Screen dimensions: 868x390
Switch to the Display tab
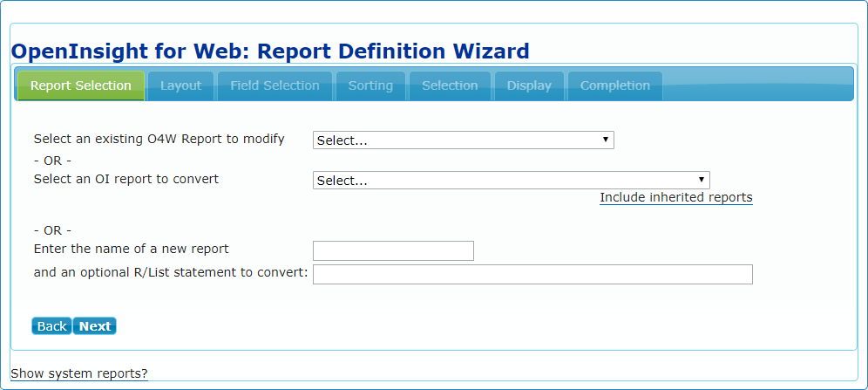click(529, 86)
